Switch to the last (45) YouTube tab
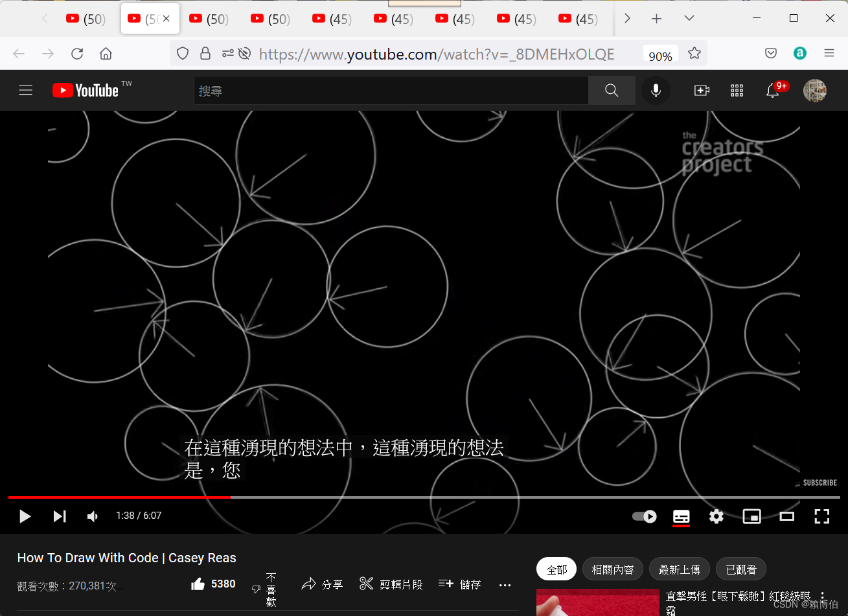The width and height of the screenshot is (848, 616). coord(578,19)
